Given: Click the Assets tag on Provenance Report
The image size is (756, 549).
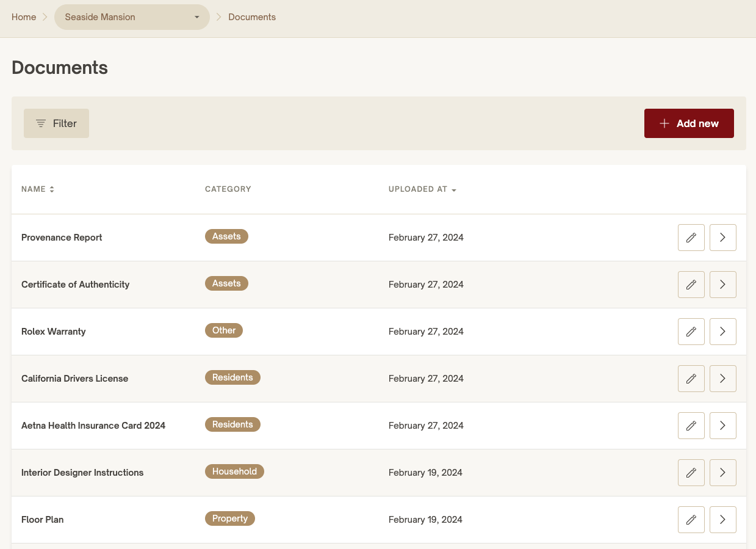Looking at the screenshot, I should 226,236.
